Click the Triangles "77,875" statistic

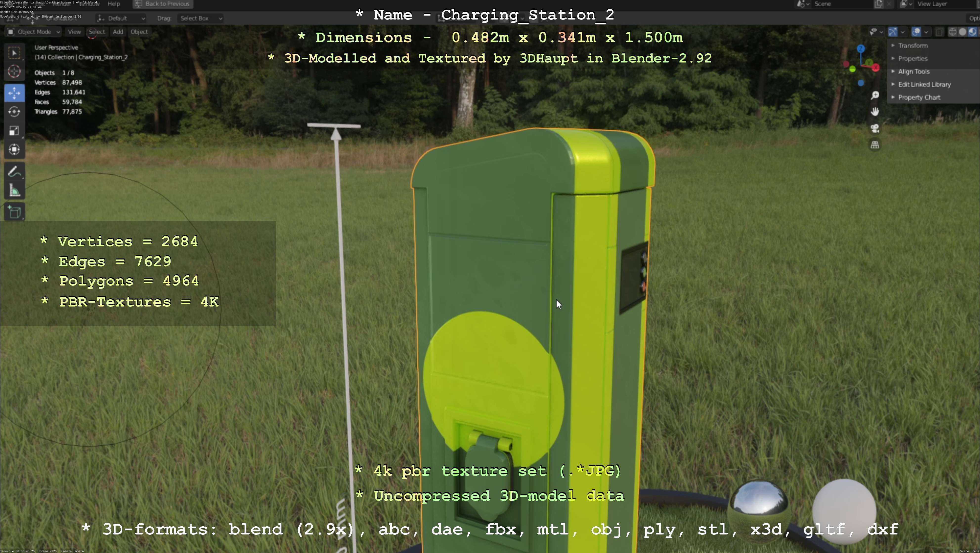click(x=72, y=112)
